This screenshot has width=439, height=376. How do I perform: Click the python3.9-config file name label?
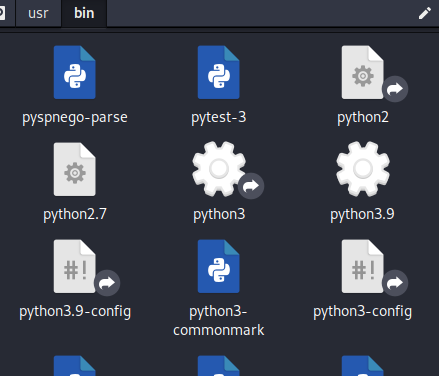tap(75, 312)
